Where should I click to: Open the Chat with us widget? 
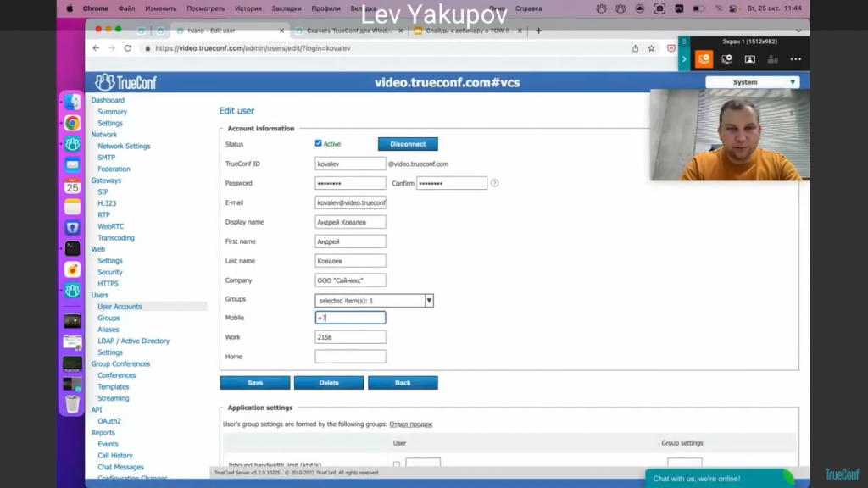point(719,479)
